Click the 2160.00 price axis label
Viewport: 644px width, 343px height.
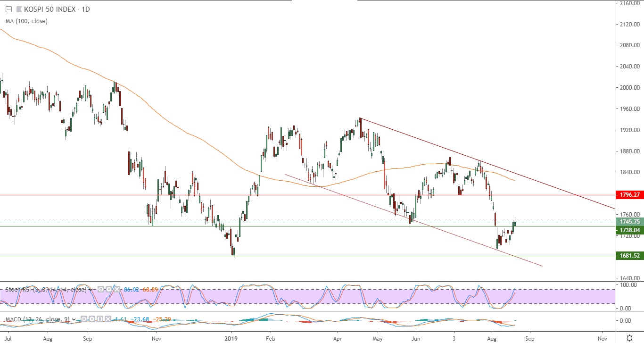(x=629, y=3)
